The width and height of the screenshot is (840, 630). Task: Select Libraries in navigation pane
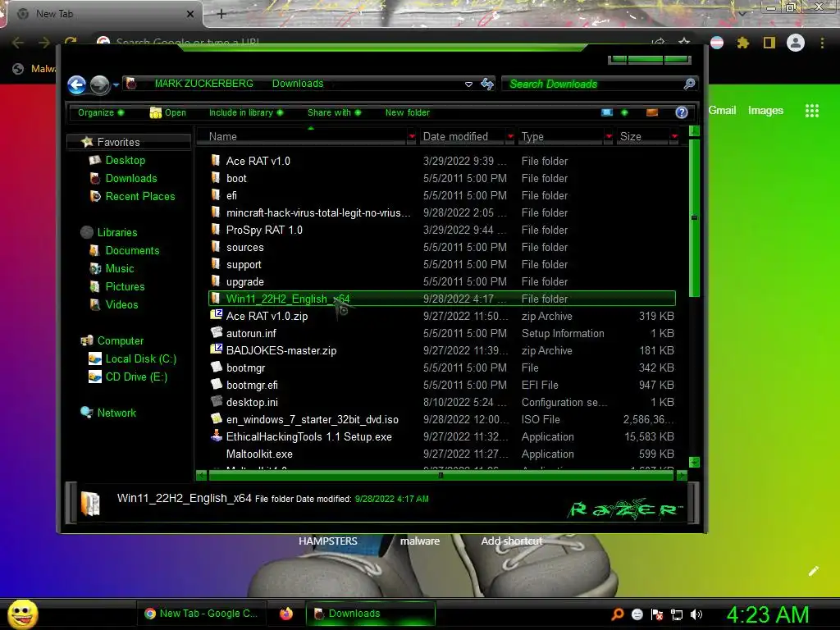tap(116, 232)
